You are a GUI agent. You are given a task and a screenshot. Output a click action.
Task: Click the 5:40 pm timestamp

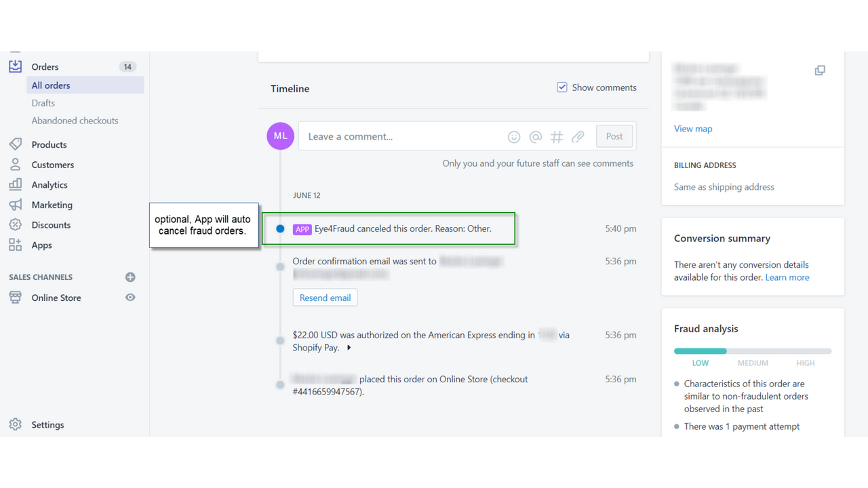click(x=620, y=229)
